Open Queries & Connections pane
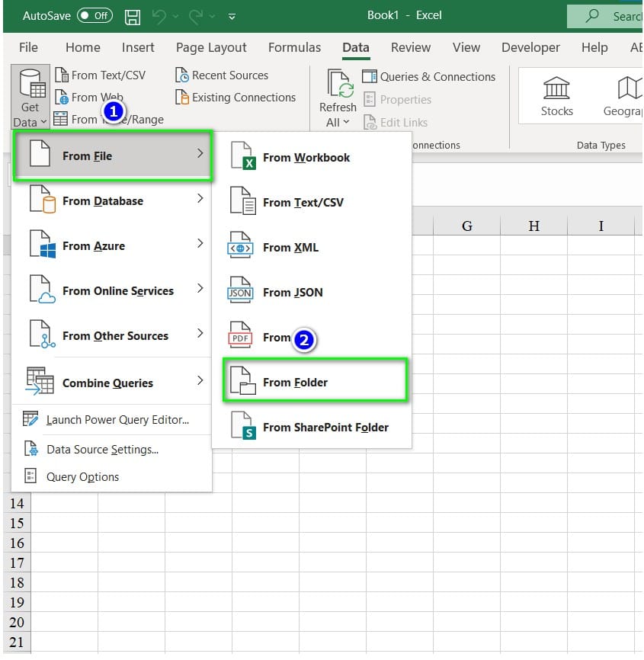Image resolution: width=644 pixels, height=660 pixels. [428, 77]
